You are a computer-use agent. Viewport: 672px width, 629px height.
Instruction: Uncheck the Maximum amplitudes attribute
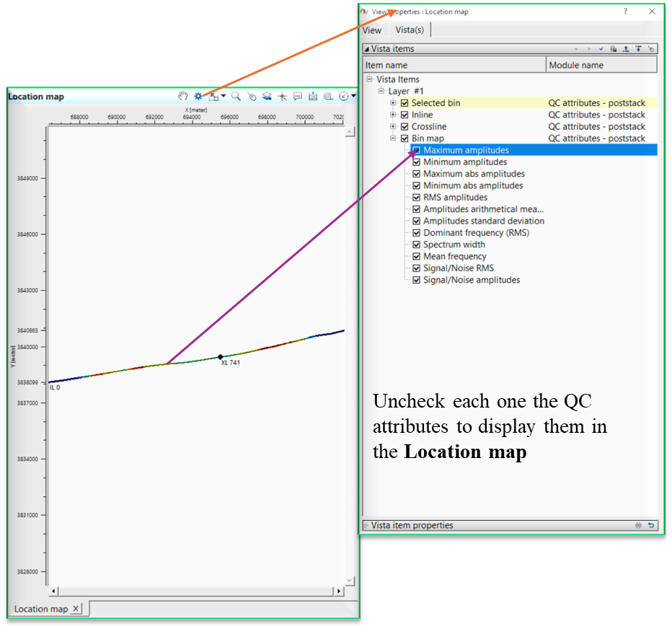[x=416, y=150]
